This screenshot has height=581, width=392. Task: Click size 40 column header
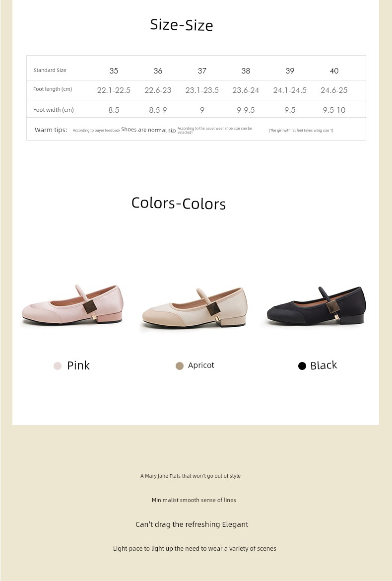pos(334,71)
